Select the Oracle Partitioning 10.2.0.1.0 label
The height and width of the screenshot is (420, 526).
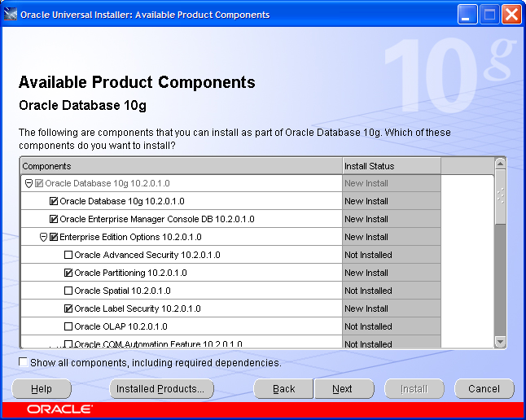coord(130,273)
